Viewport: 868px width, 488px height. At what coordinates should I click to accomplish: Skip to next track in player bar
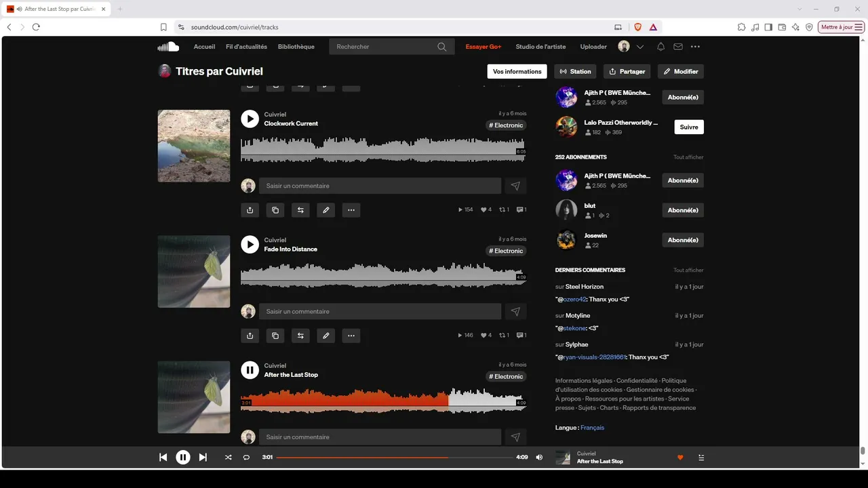(203, 457)
